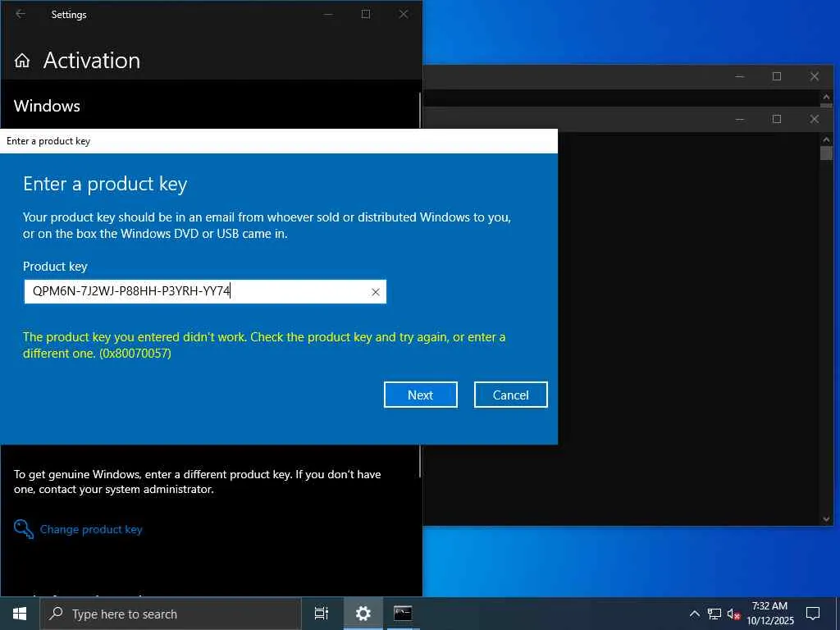Click the 'Enter a product key' heading

105,184
